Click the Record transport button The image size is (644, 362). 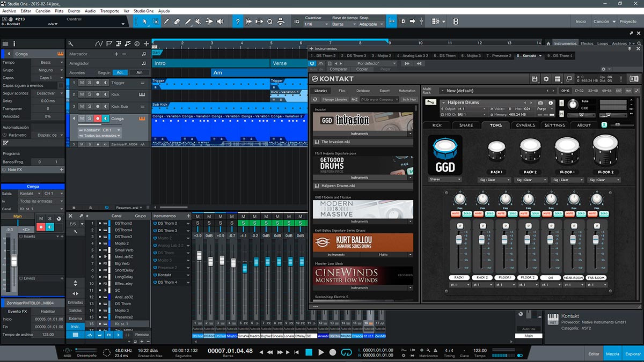coord(333,352)
